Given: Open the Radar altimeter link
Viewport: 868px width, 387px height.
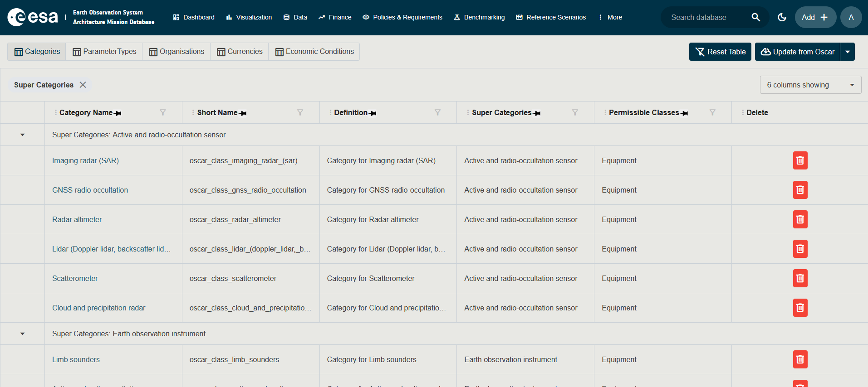Looking at the screenshot, I should [77, 219].
